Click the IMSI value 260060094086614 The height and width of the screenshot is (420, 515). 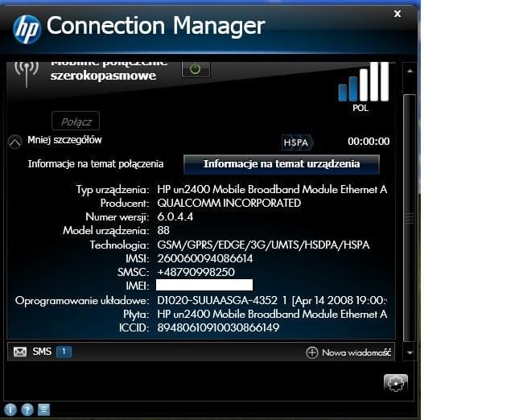coord(205,259)
